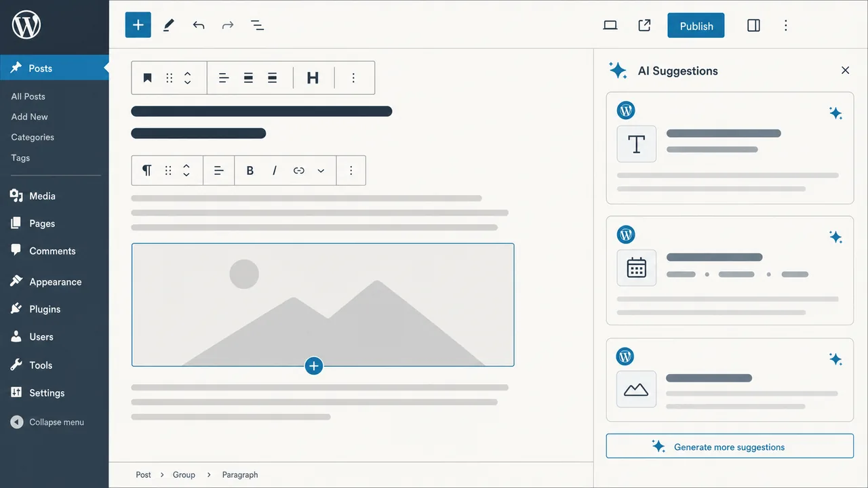The image size is (868, 488).
Task: Select Group in the breadcrumb
Action: coord(184,474)
